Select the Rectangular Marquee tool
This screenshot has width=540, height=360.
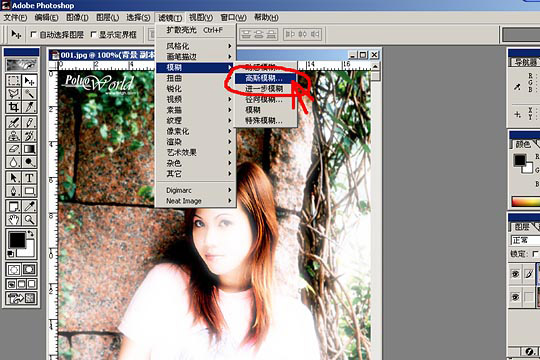point(14,81)
